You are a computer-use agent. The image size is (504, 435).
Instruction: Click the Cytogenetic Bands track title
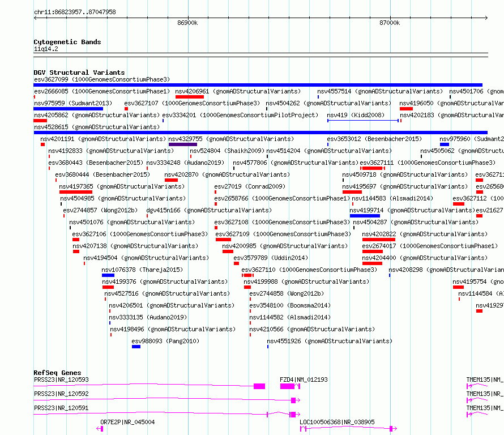pyautogui.click(x=67, y=42)
